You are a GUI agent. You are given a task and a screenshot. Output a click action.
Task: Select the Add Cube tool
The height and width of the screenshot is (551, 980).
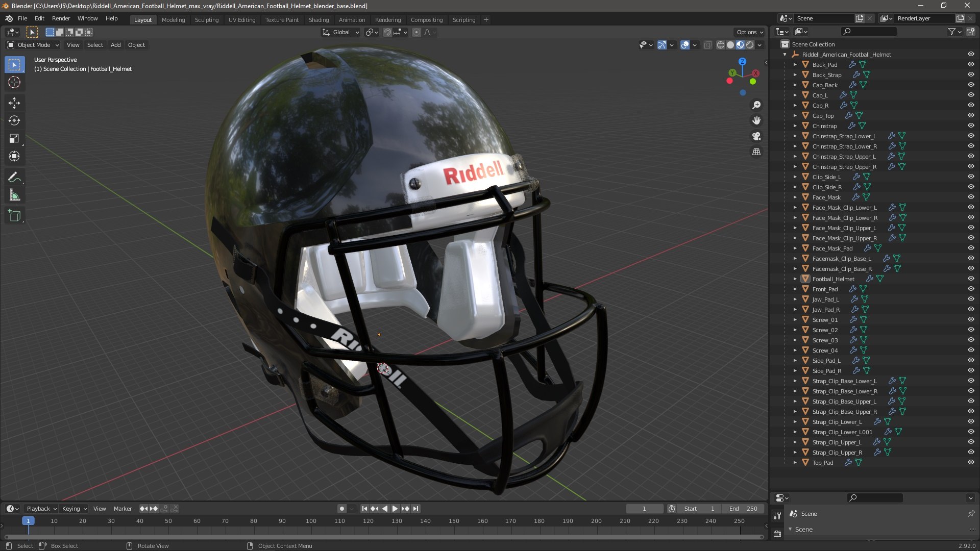14,216
